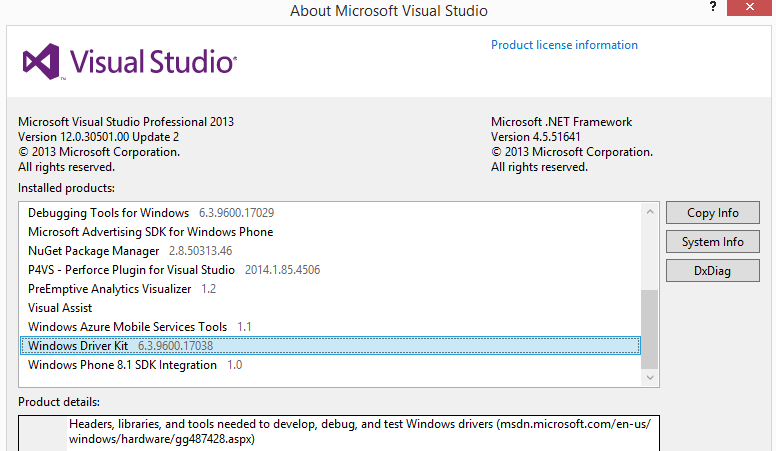Select Microsoft Advertising SDK for Windows Phone
Image resolution: width=776 pixels, height=451 pixels.
point(330,232)
